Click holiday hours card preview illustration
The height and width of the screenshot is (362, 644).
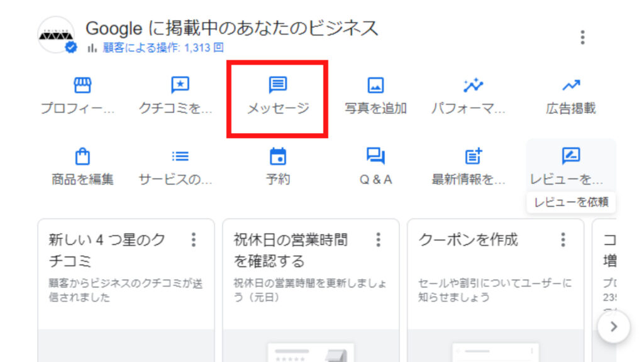click(x=311, y=353)
